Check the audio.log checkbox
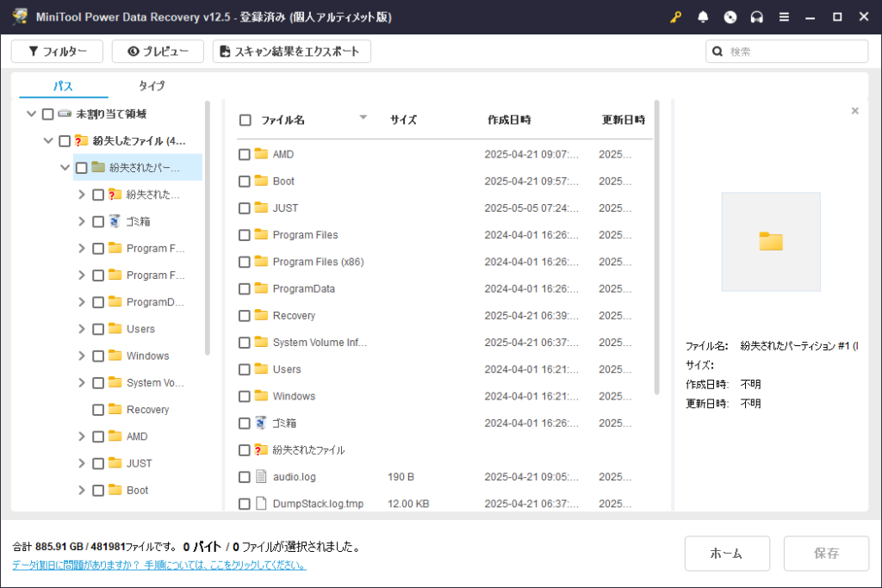882x588 pixels. pyautogui.click(x=244, y=477)
